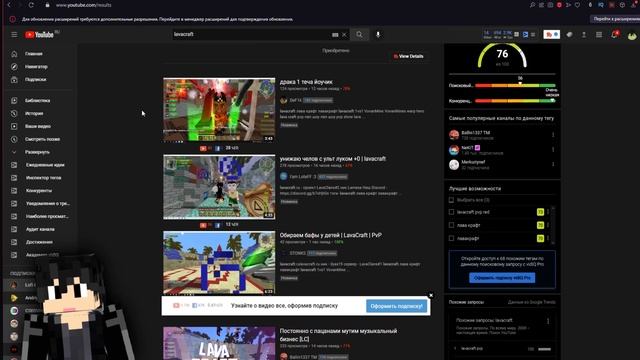Click the YouTube logo
Image resolution: width=640 pixels, height=360 pixels.
coord(39,35)
